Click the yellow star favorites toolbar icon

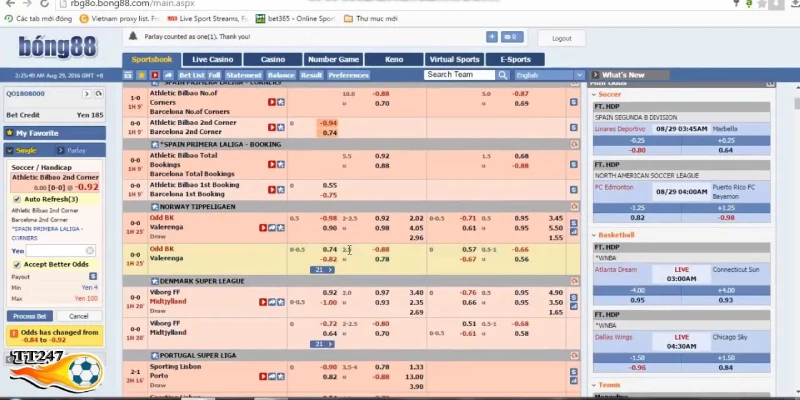141,75
